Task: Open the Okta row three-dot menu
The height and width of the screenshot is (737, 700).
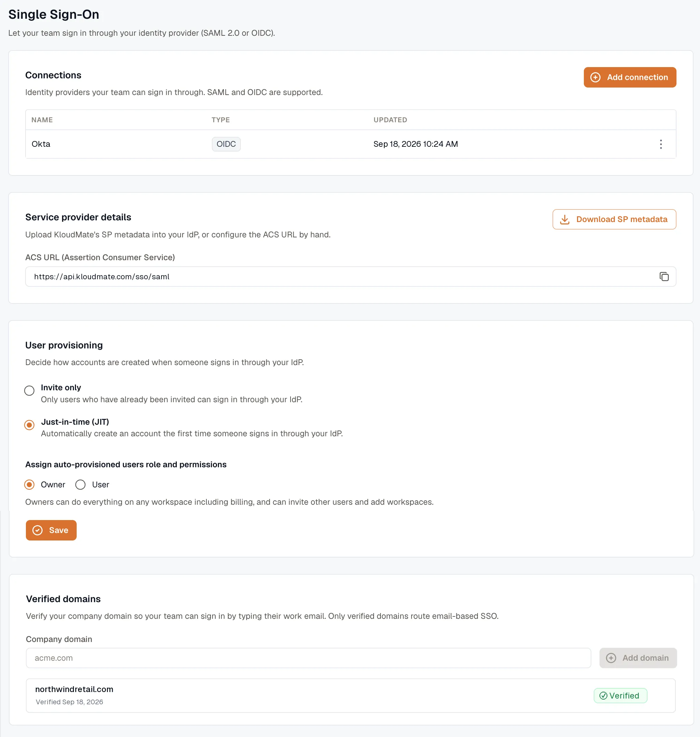Action: [x=660, y=144]
